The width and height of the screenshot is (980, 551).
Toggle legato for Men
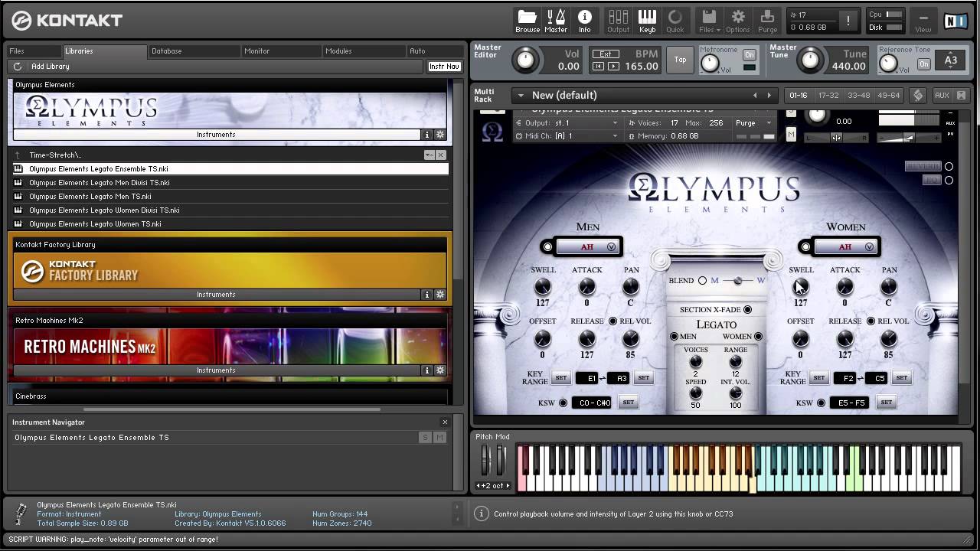(675, 336)
